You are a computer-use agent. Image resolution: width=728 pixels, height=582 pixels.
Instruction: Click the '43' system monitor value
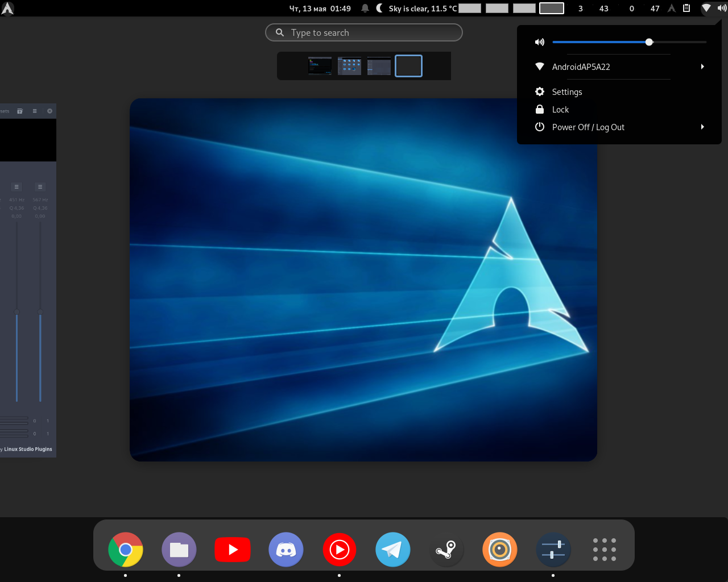[x=604, y=9]
